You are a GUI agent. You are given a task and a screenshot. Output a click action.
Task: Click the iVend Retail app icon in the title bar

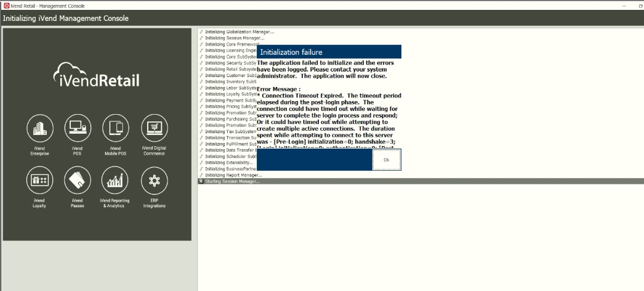click(x=6, y=6)
